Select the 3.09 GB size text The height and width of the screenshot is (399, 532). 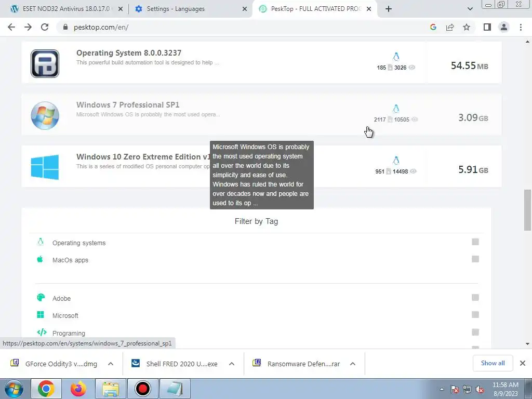(x=473, y=118)
